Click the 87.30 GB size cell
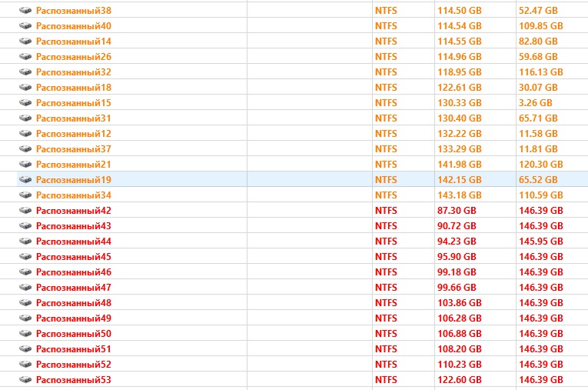588x390 pixels. click(x=455, y=211)
